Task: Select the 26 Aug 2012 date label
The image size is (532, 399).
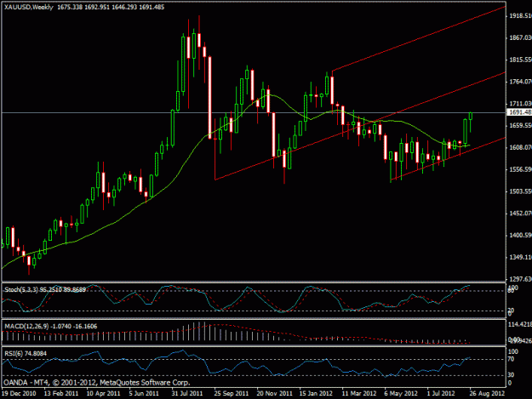Action: click(487, 393)
